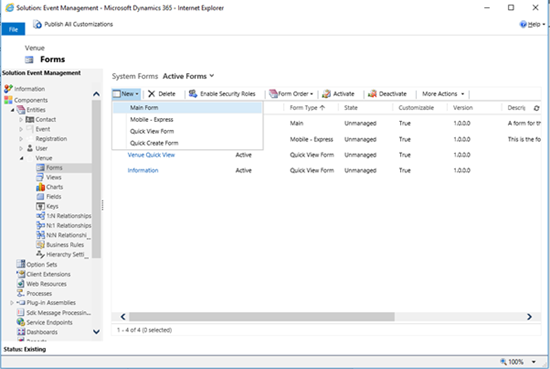Open the Active Forms view selector
The image size is (550, 369).
(188, 76)
